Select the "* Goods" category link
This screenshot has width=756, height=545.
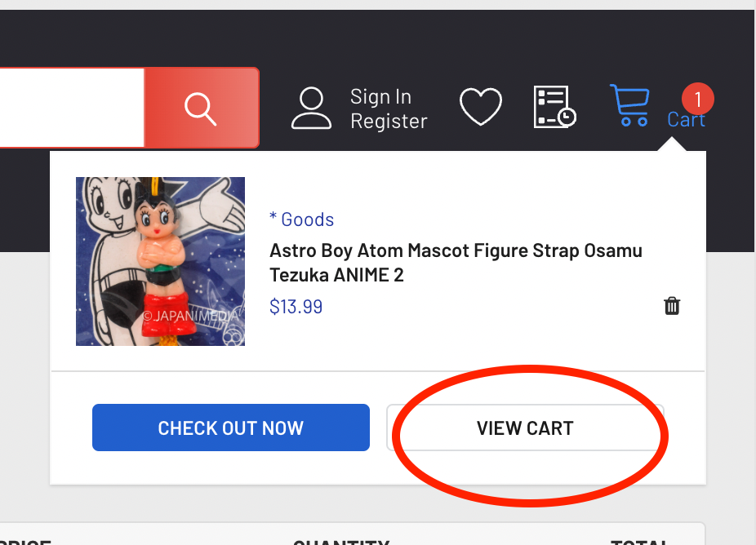click(x=301, y=219)
